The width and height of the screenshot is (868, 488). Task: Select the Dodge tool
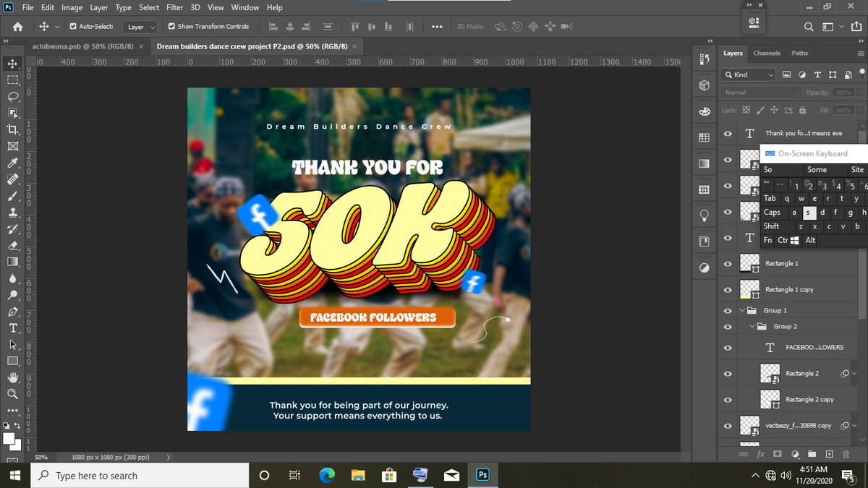13,295
